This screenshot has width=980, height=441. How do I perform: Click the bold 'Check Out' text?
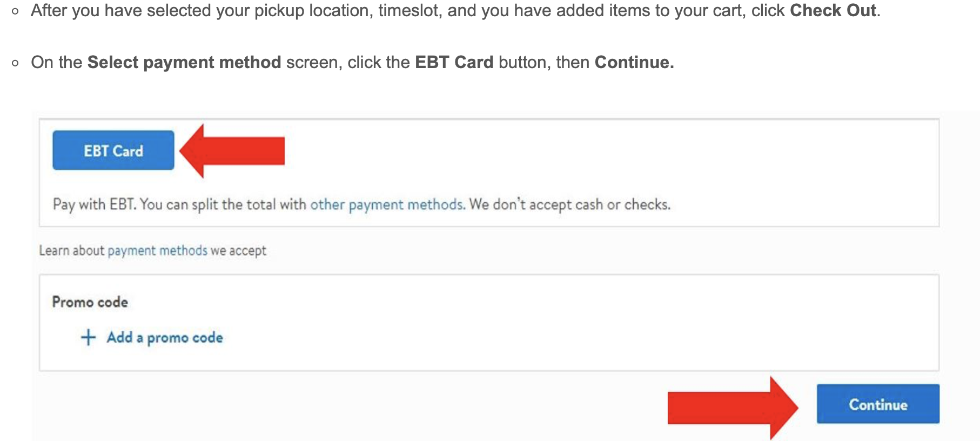833,11
